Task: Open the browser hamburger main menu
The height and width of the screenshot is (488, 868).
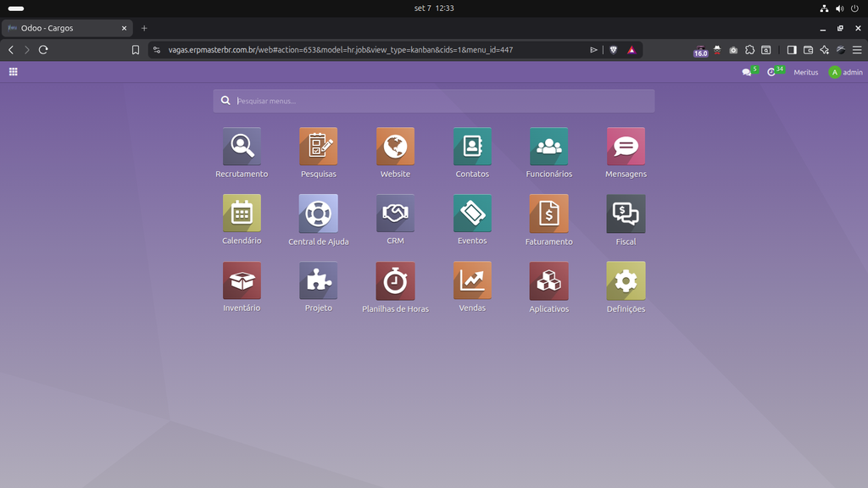Action: (x=857, y=50)
